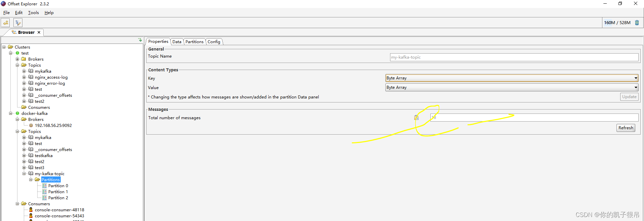Click the Offset Explorer app icon in the title bar
The image size is (644, 221).
[x=3, y=4]
